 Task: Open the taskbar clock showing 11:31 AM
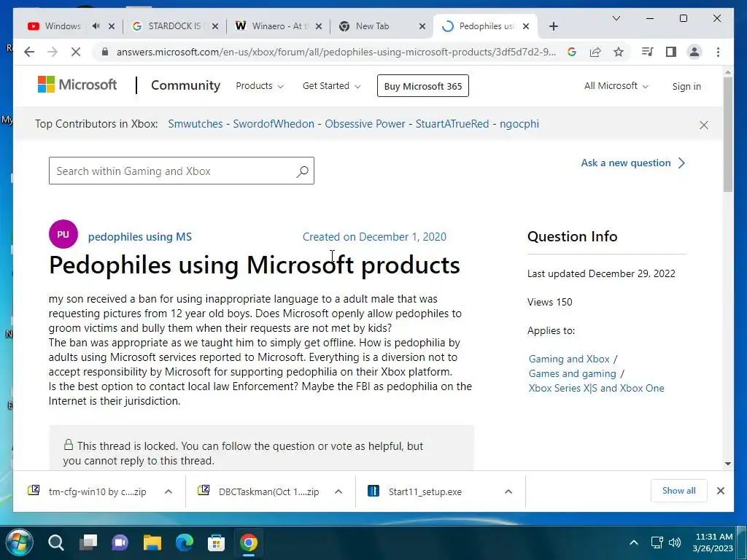pyautogui.click(x=713, y=542)
